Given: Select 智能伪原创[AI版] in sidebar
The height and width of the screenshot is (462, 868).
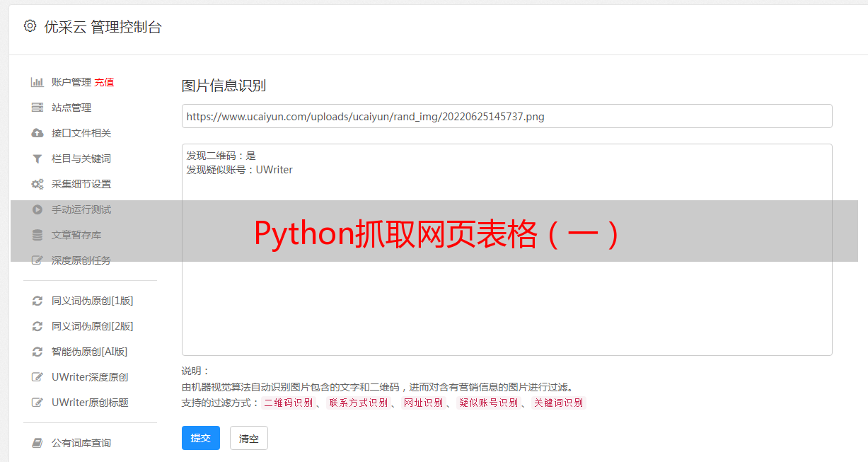Looking at the screenshot, I should (90, 352).
